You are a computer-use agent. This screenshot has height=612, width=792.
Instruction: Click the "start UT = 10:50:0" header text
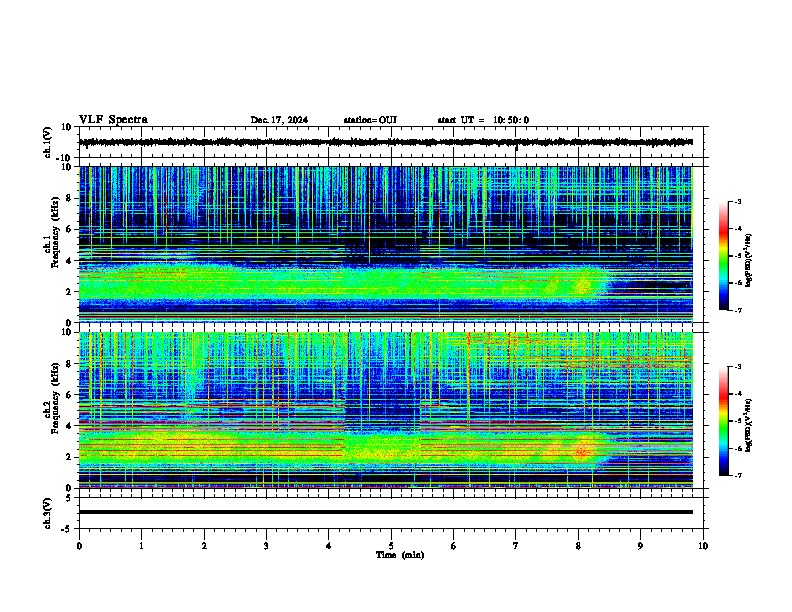pyautogui.click(x=483, y=120)
